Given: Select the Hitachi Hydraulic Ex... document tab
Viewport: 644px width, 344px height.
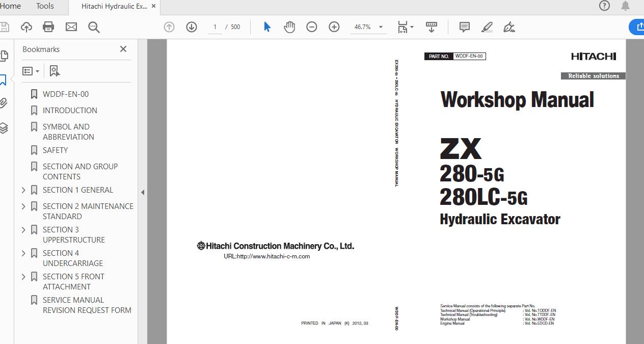Looking at the screenshot, I should click(114, 7).
